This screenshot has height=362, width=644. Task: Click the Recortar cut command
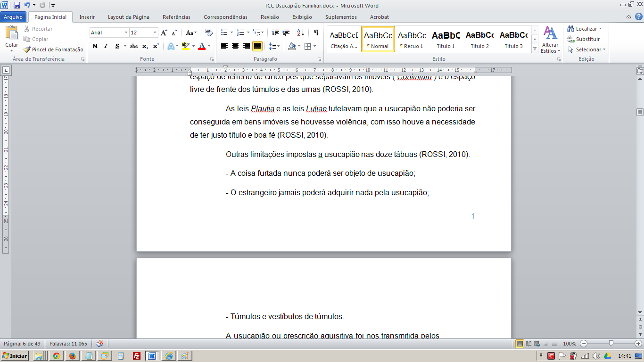coord(38,29)
